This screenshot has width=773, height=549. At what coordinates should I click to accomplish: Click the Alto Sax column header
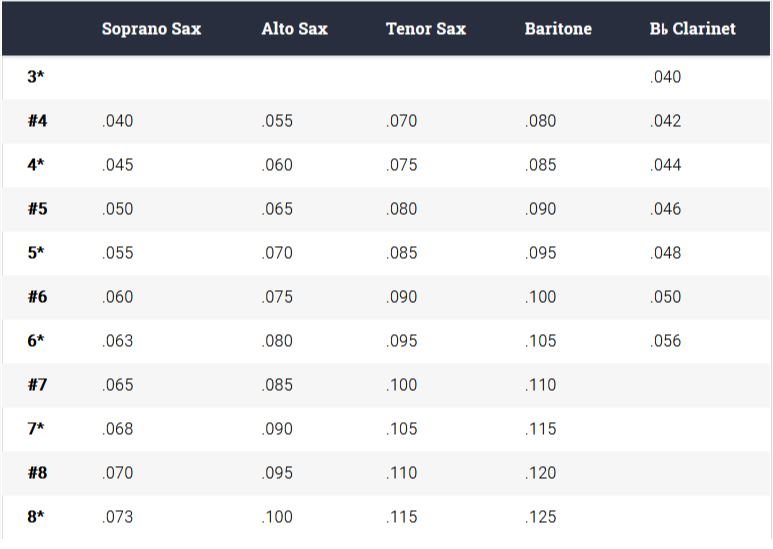pos(294,29)
